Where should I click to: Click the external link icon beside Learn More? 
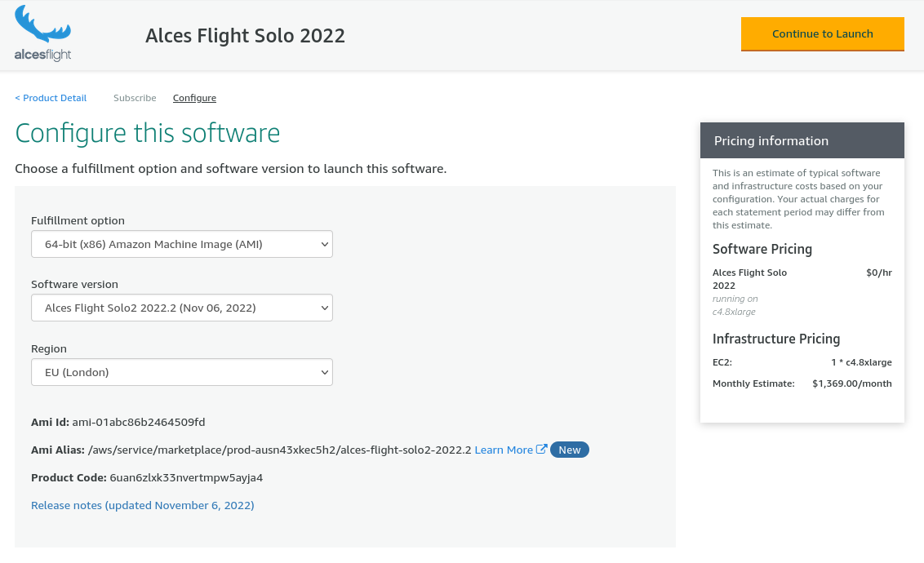pos(541,449)
